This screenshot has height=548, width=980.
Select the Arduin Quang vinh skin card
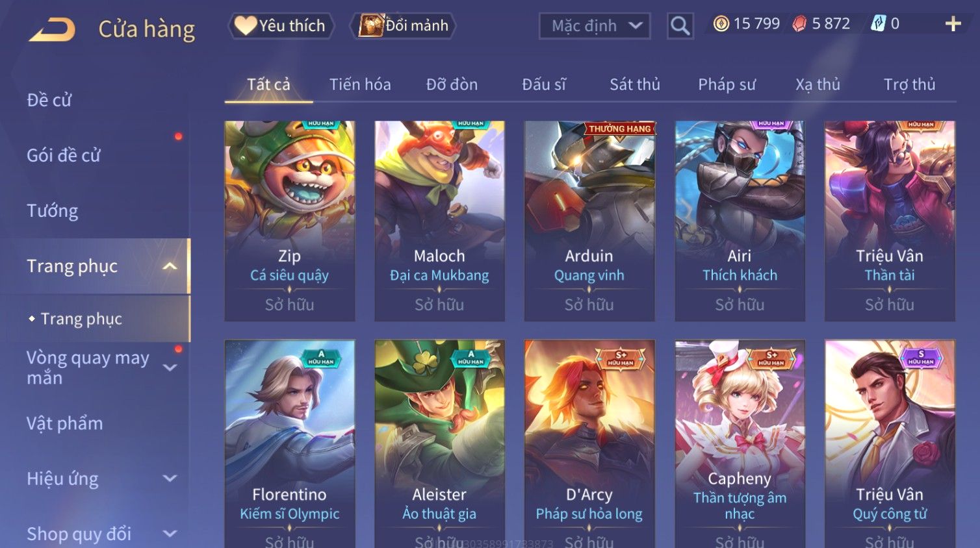click(x=589, y=221)
